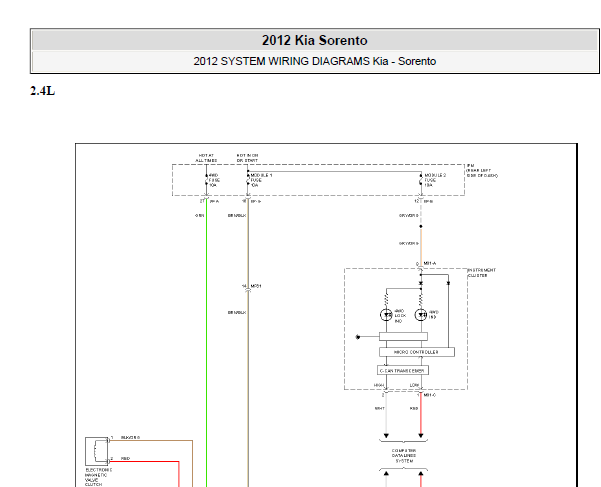
Task: Click the down arrow ending the WHT wire
Action: click(386, 436)
